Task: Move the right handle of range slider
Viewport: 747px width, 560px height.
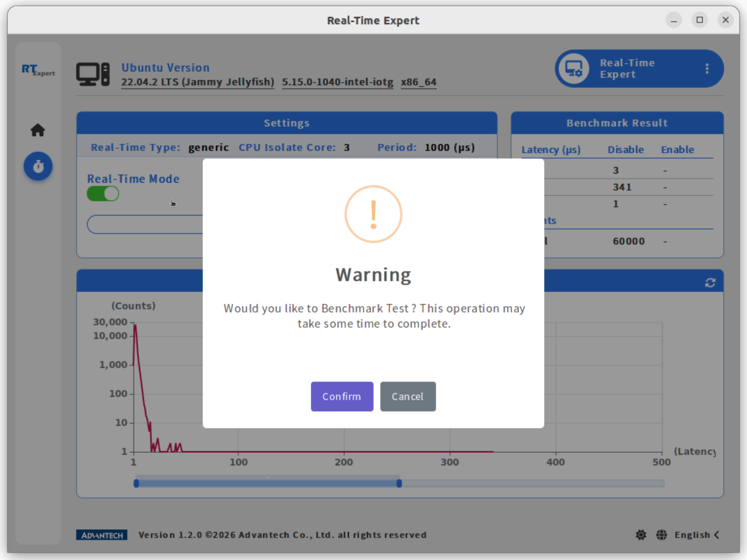Action: click(x=399, y=483)
